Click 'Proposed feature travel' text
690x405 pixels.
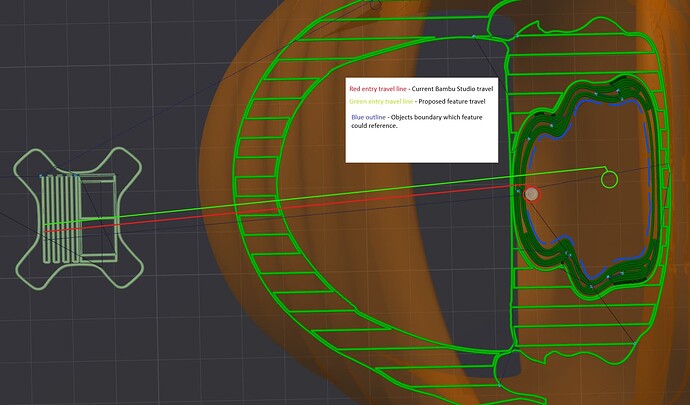[452, 102]
